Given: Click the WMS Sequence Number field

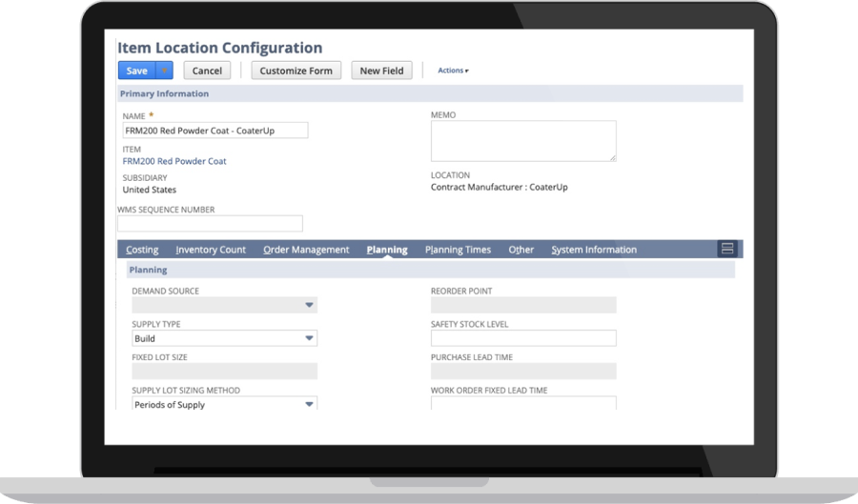Looking at the screenshot, I should pos(210,223).
